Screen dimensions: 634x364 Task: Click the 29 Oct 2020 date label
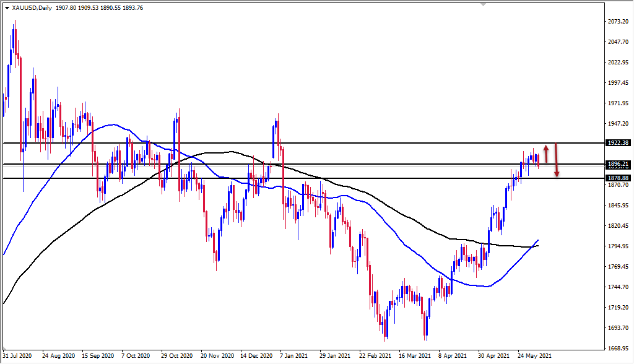pos(176,356)
